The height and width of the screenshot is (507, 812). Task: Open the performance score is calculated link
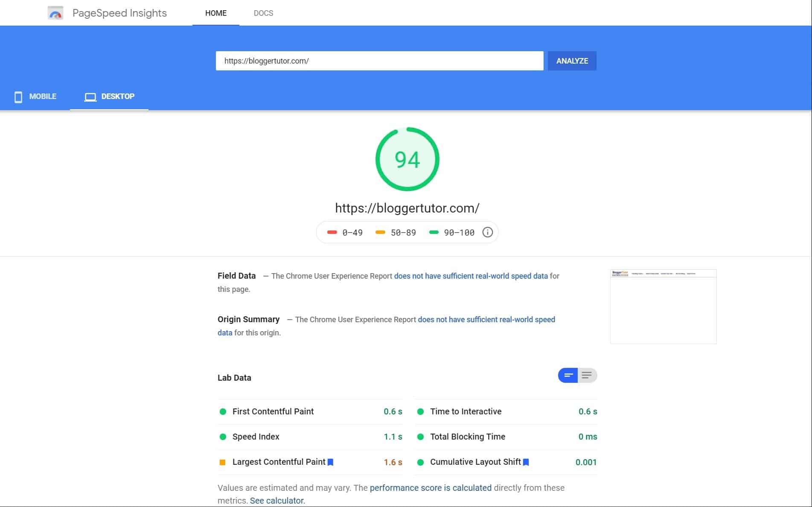point(431,487)
